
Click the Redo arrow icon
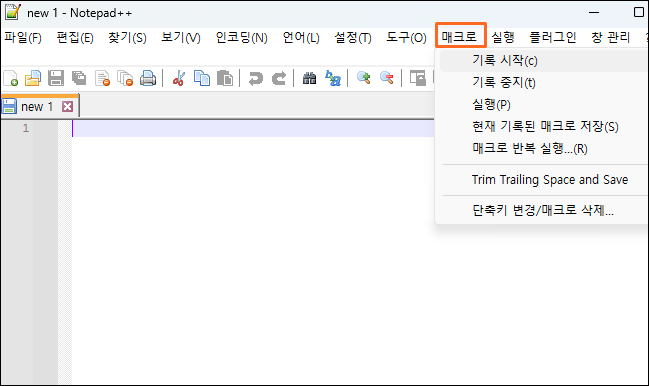tap(279, 78)
